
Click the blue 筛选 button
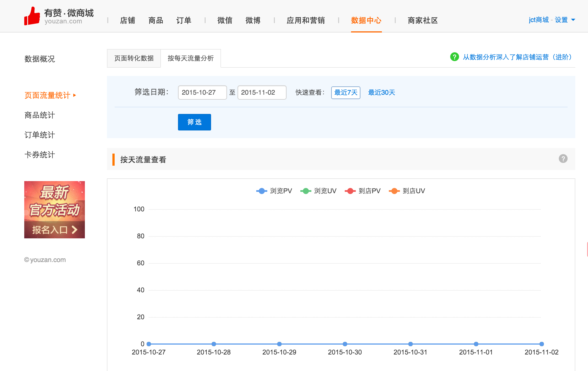pyautogui.click(x=194, y=122)
